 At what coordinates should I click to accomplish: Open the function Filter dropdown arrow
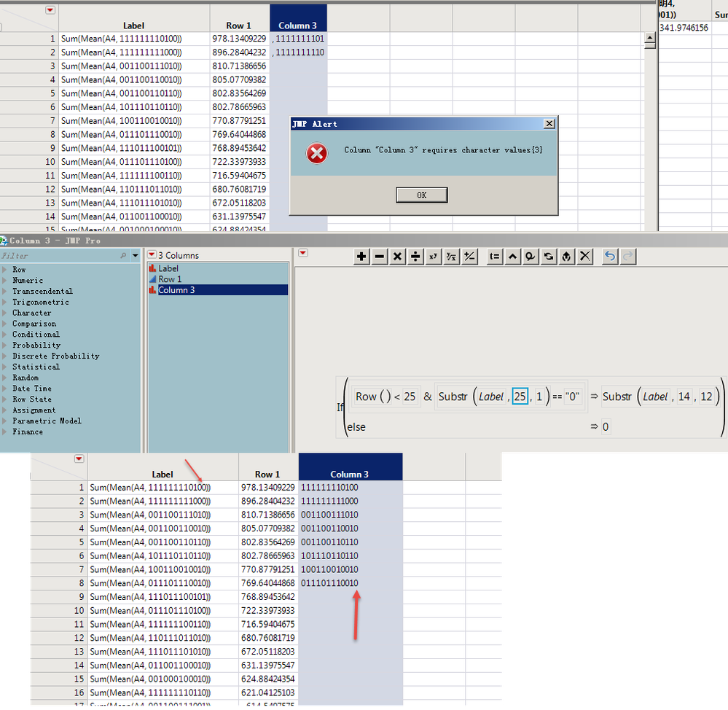point(136,255)
